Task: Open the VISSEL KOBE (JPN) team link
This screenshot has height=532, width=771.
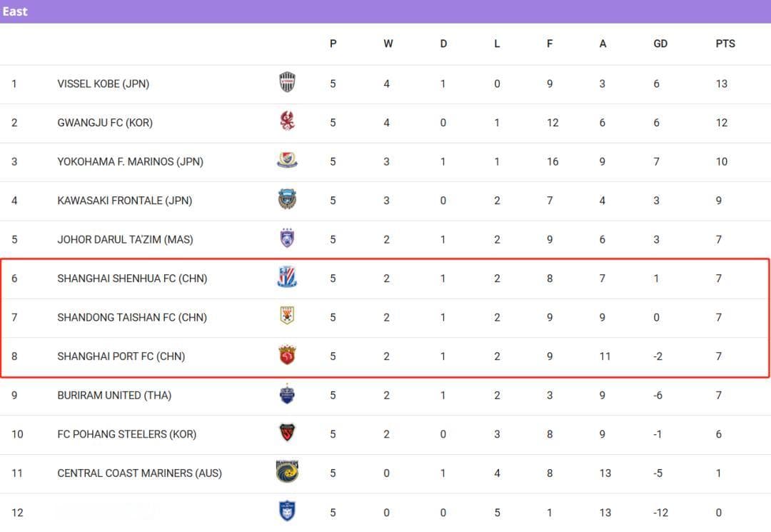Action: pyautogui.click(x=104, y=84)
